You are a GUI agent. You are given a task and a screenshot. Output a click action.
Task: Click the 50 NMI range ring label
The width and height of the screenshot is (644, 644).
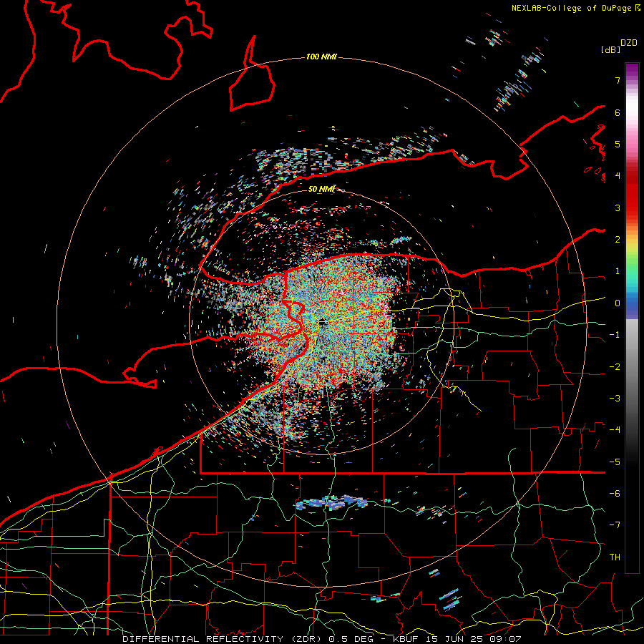point(321,189)
